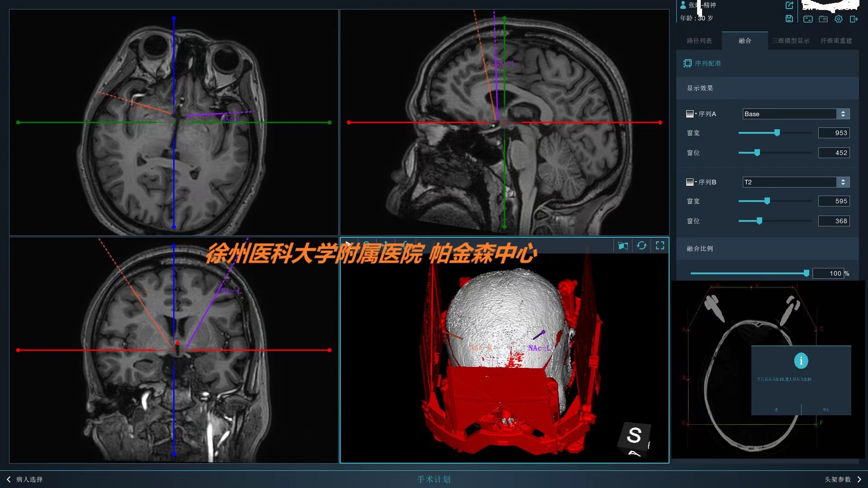This screenshot has height=488, width=868.
Task: Click the coronal MRI view panel
Action: tap(174, 350)
